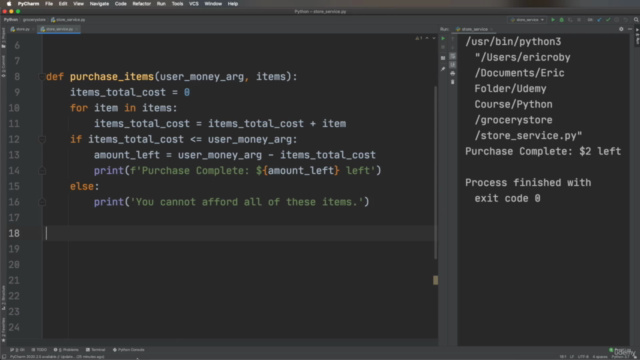Viewport: 640px width, 360px height.
Task: Open the Structure tool window from the left stripe
Action: click(3, 297)
